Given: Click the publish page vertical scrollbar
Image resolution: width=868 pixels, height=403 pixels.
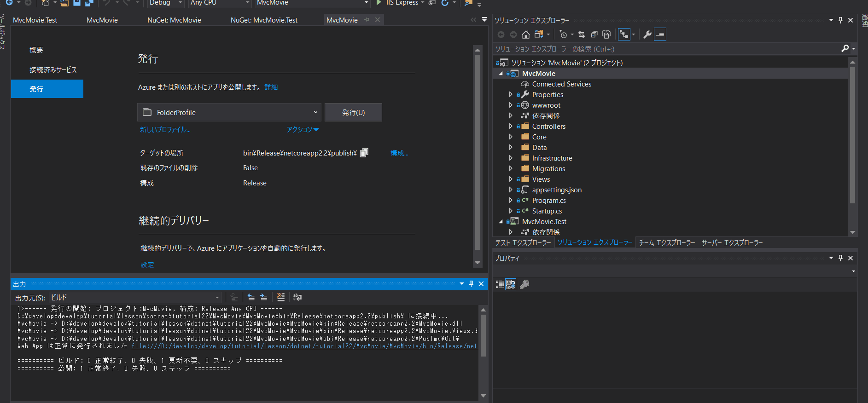Looking at the screenshot, I should 478,152.
